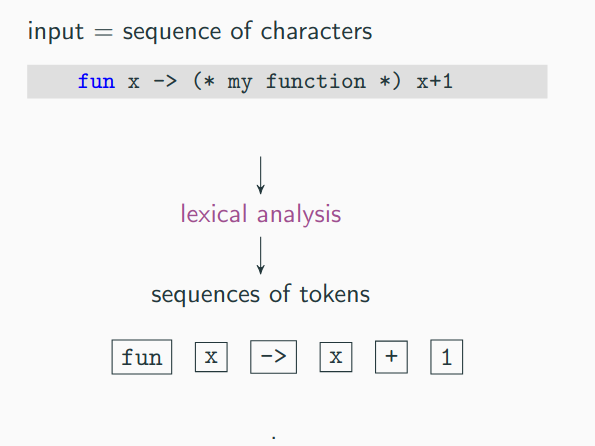Click the boxed 'fun' token

pos(142,357)
